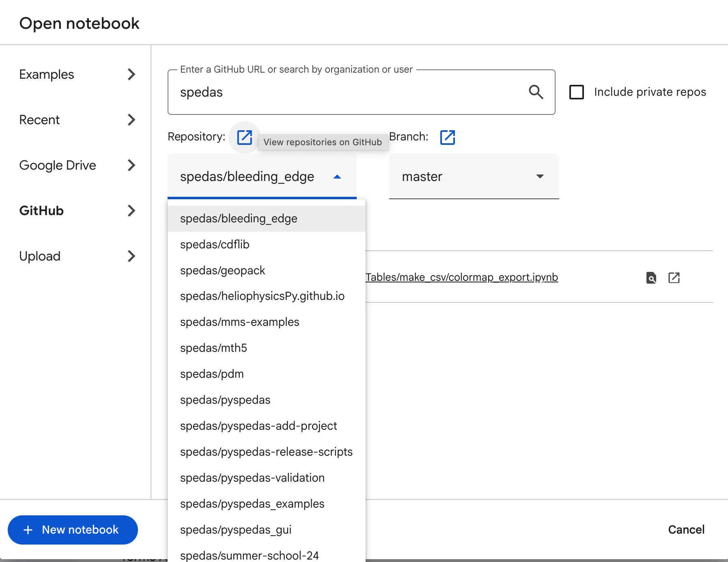
Task: Select spedas/pdm repository option
Action: point(267,374)
